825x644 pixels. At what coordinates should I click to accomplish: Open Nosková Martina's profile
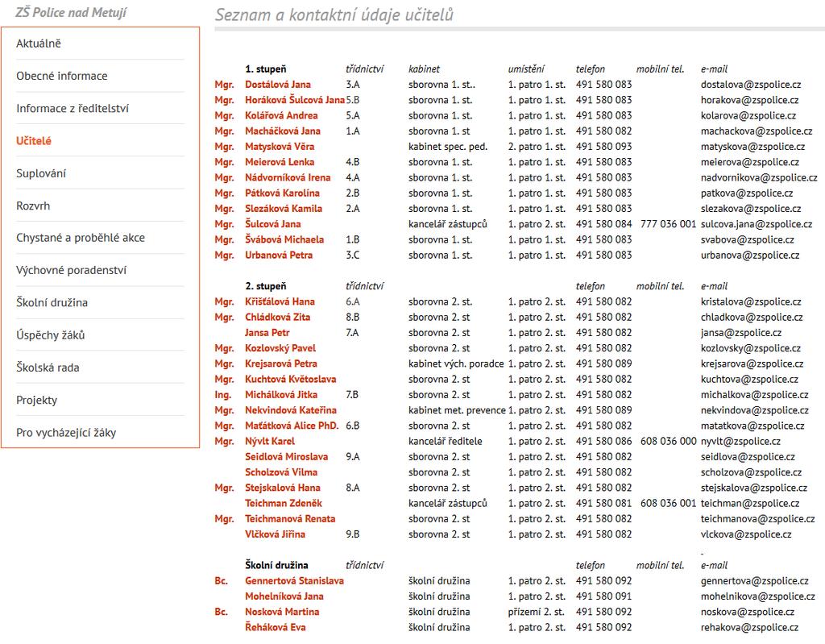coord(282,613)
